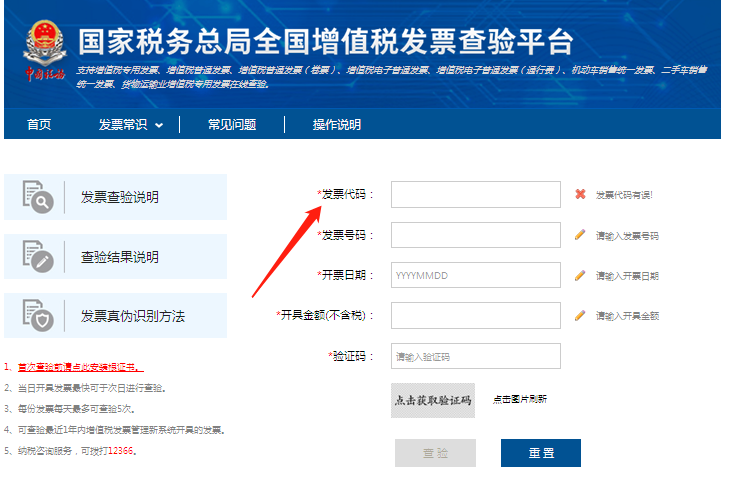The image size is (737, 501).
Task: Open the 发票真伪识别方法 panel
Action: click(x=115, y=316)
